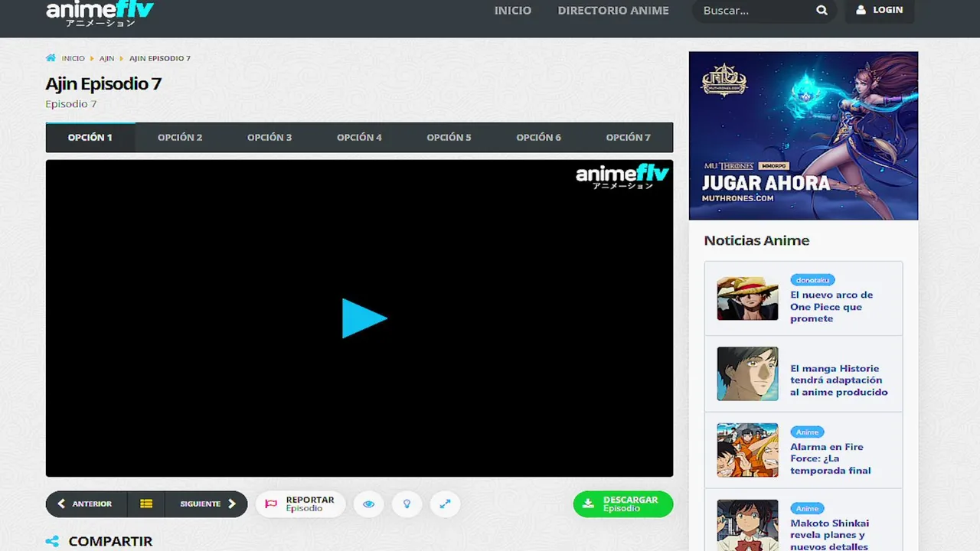Play the video with the blue triangle

pyautogui.click(x=364, y=318)
